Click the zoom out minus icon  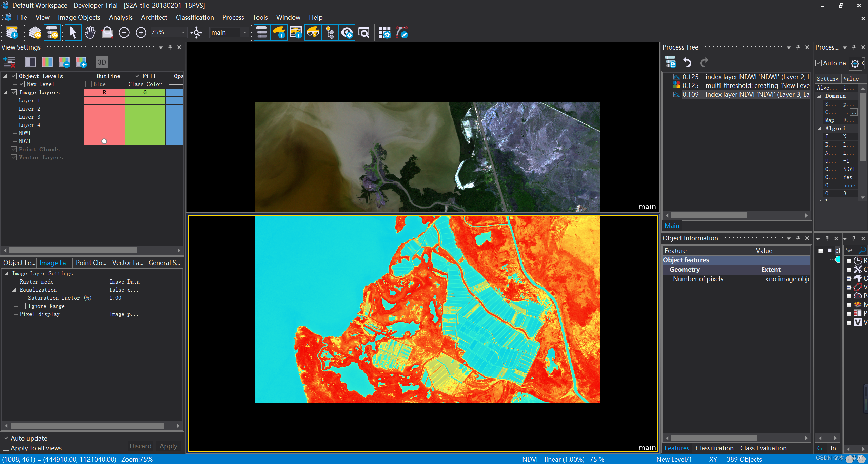[x=124, y=33]
